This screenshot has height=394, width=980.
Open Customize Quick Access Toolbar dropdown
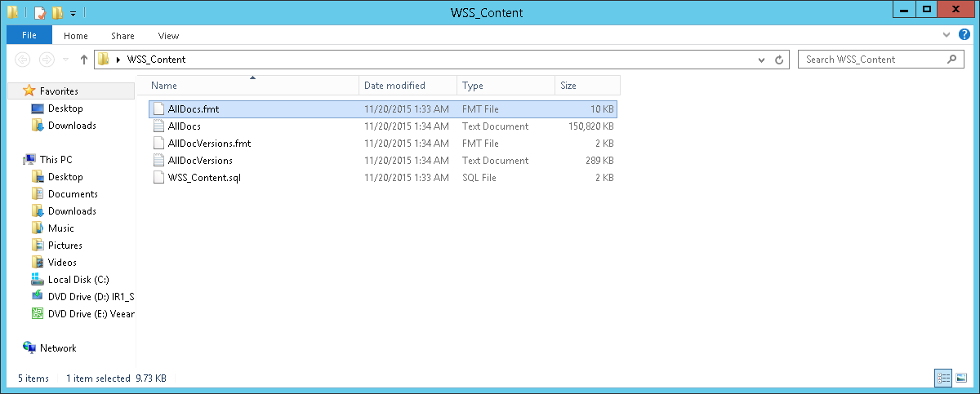pos(73,13)
